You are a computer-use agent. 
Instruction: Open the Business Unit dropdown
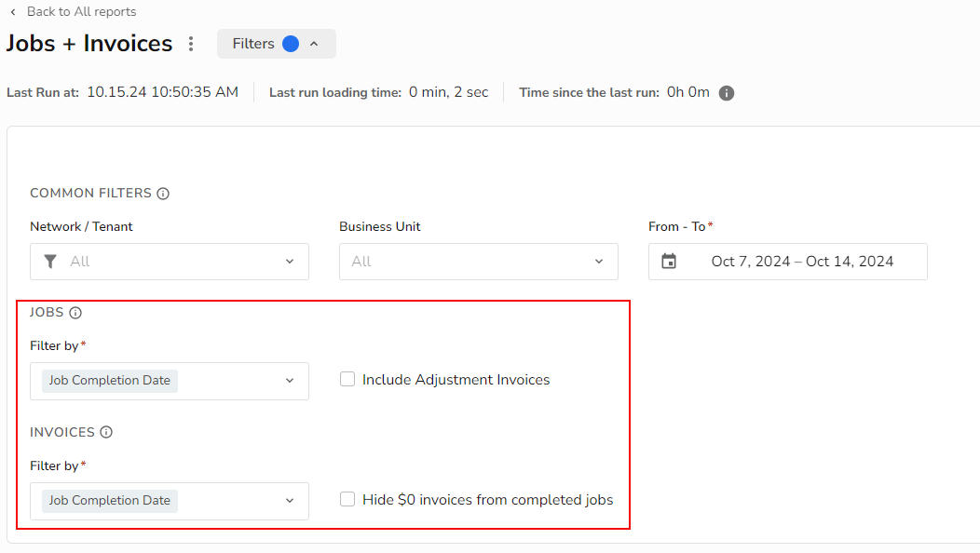point(598,262)
